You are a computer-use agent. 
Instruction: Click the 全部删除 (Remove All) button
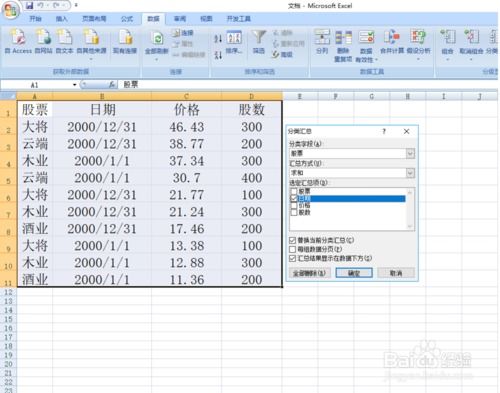pyautogui.click(x=309, y=273)
